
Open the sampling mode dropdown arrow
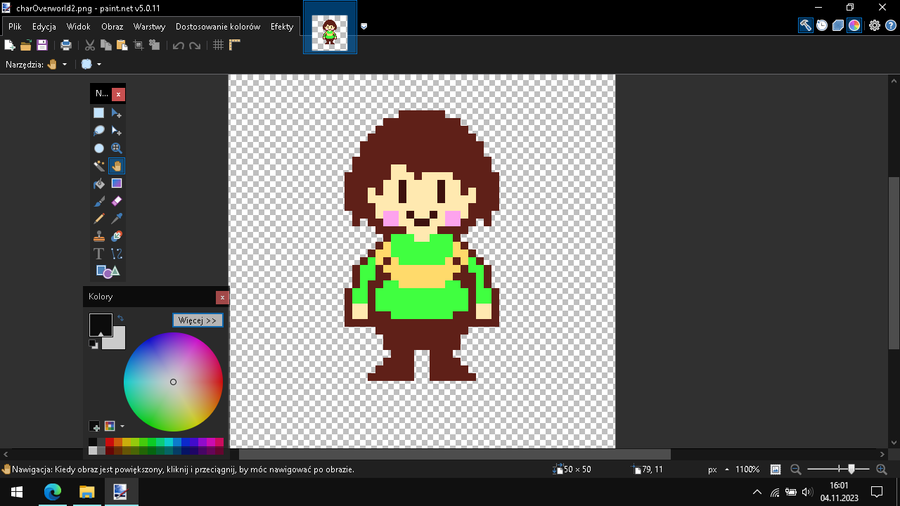99,64
